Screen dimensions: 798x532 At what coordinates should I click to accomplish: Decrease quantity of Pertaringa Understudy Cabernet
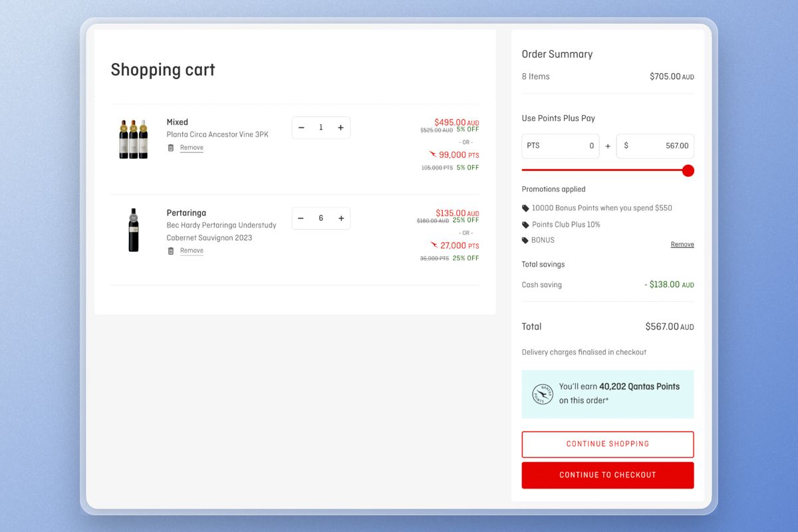301,218
